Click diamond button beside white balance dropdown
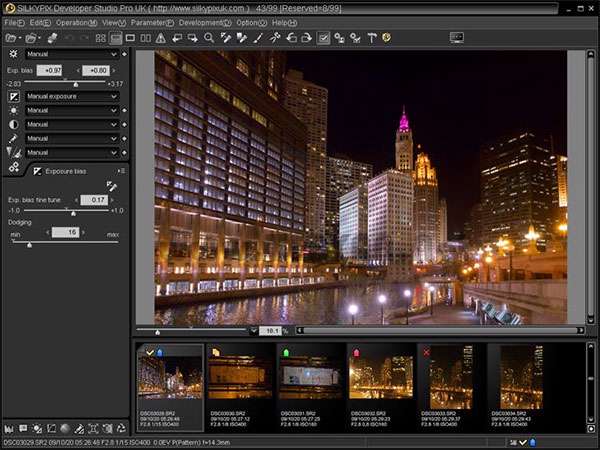The height and width of the screenshot is (450, 600). (124, 111)
